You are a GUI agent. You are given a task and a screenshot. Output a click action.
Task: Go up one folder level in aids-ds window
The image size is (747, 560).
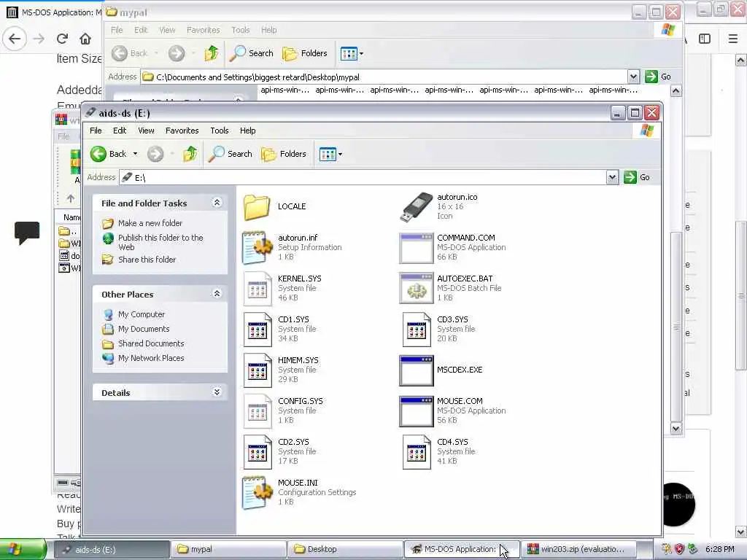tap(190, 154)
